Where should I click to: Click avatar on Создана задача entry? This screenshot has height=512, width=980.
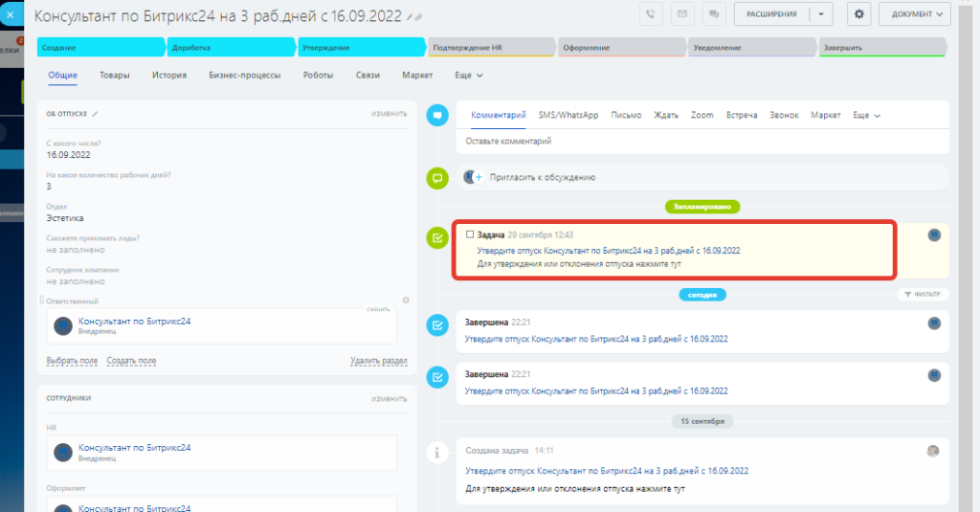(x=932, y=451)
